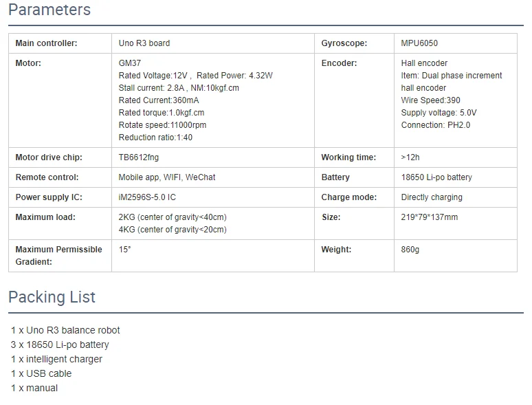The height and width of the screenshot is (405, 532).
Task: Click the MPU6050 gyroscope value
Action: (419, 43)
